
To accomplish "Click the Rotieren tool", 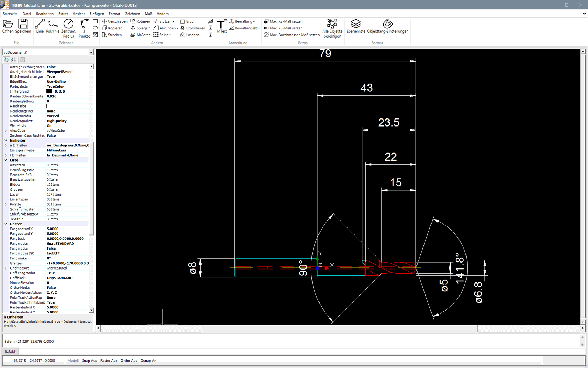I will coord(140,21).
